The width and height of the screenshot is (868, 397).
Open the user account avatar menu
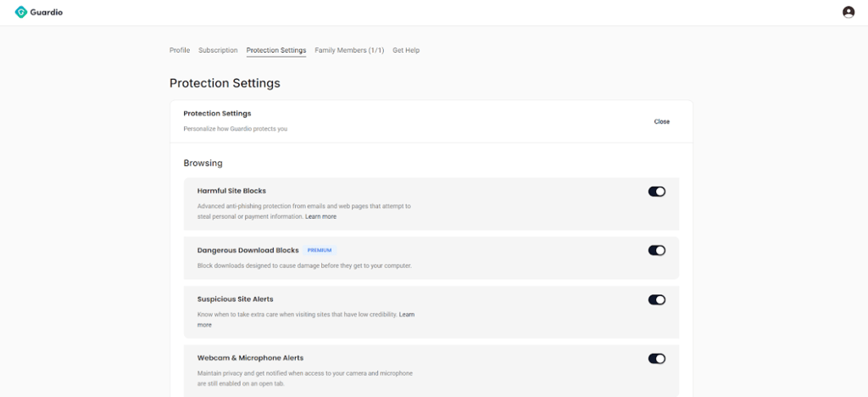[848, 12]
